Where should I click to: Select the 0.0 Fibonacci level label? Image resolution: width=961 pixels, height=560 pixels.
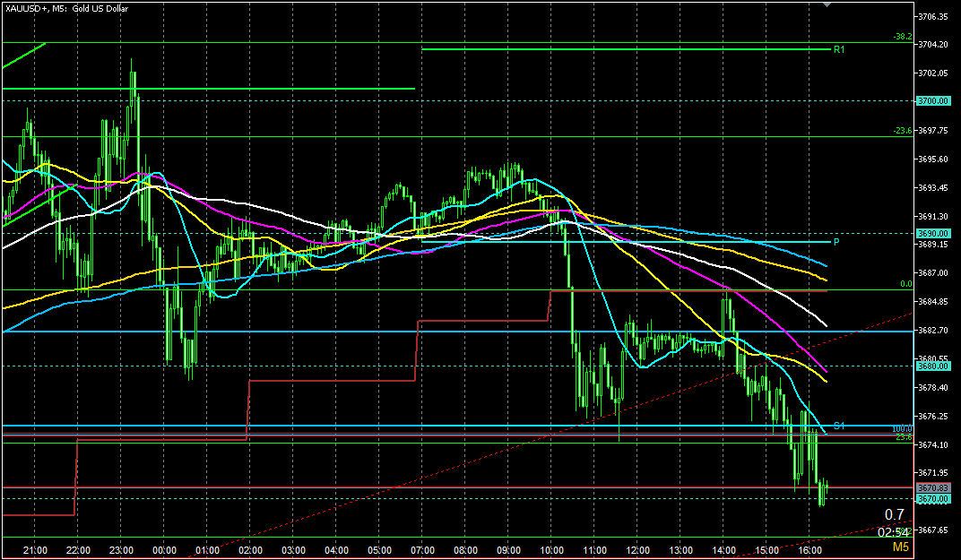click(905, 284)
